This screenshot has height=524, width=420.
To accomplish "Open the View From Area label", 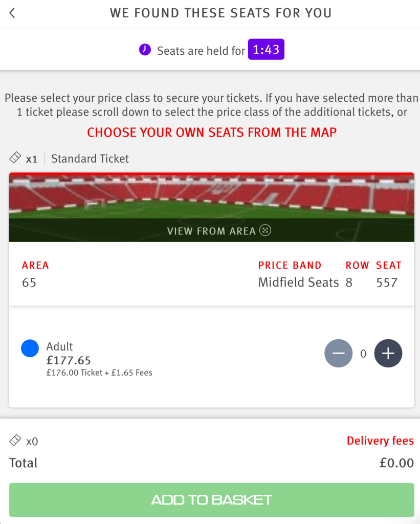I will [x=211, y=231].
